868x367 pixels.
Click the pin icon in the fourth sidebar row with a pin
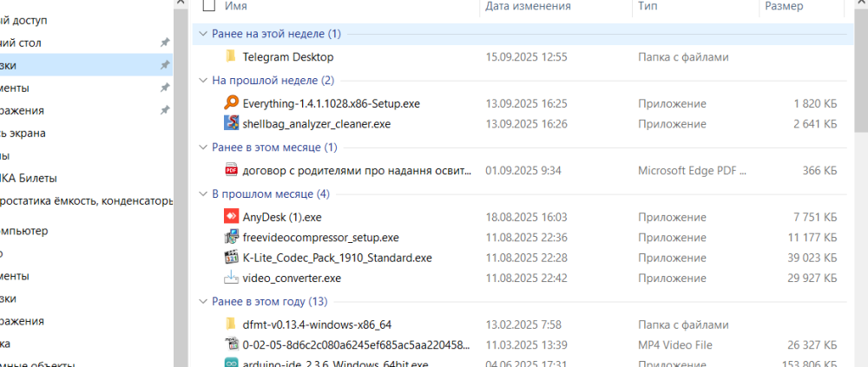tap(164, 110)
